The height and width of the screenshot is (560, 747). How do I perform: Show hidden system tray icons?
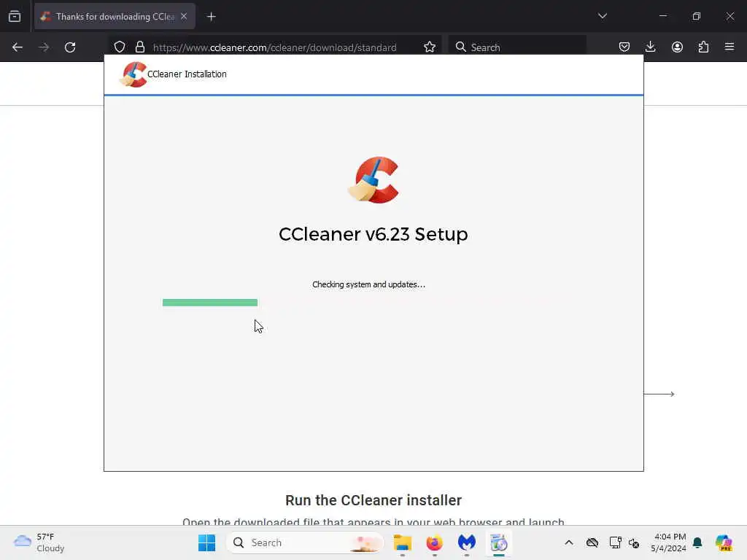pyautogui.click(x=569, y=542)
